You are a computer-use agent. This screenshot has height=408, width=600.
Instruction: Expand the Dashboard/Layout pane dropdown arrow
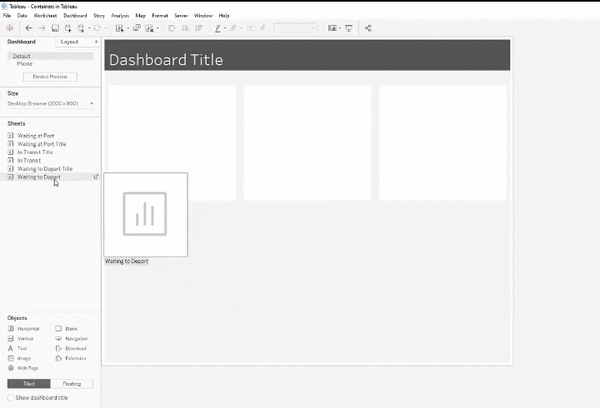click(x=96, y=42)
